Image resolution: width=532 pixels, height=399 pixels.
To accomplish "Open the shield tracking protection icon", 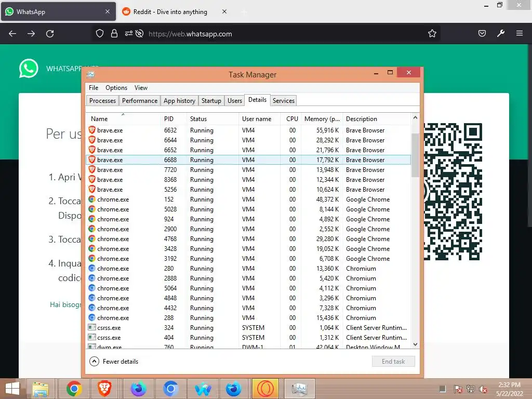I will [x=99, y=34].
